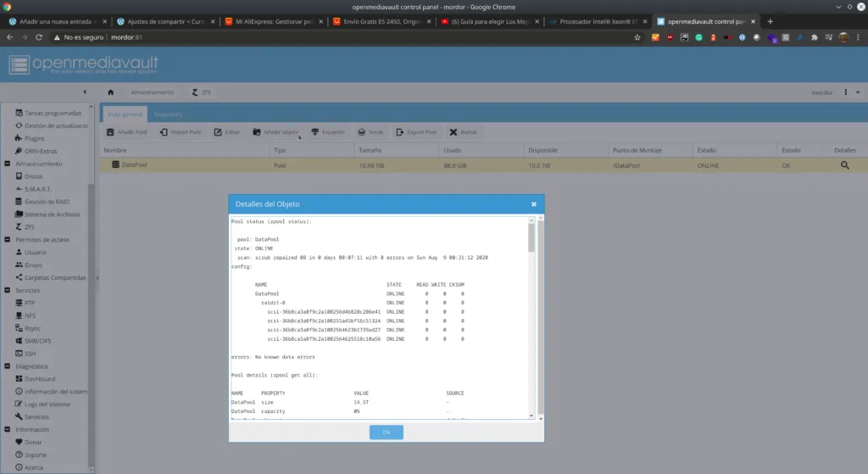Sort table by Punto de Montaje header
The height and width of the screenshot is (474, 868).
651,150
